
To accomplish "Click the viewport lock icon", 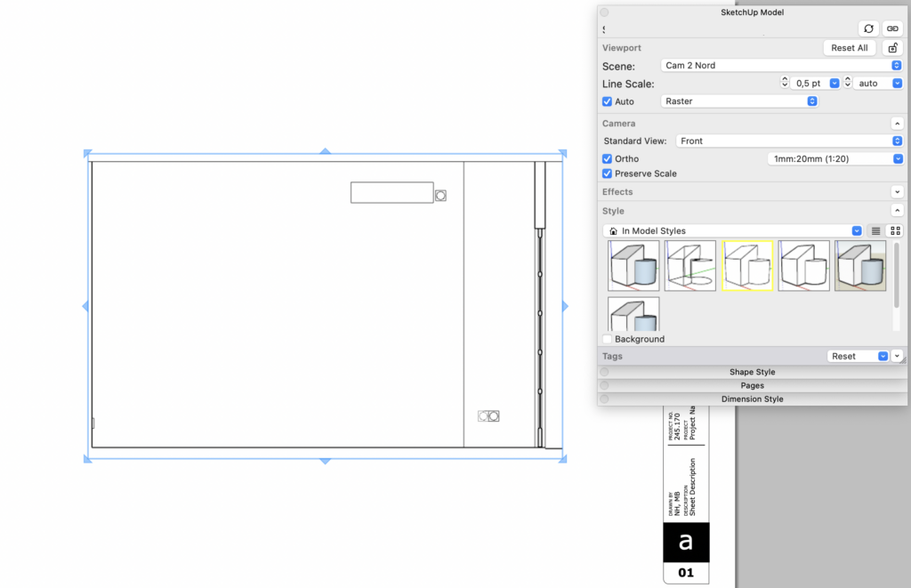I will coord(893,48).
